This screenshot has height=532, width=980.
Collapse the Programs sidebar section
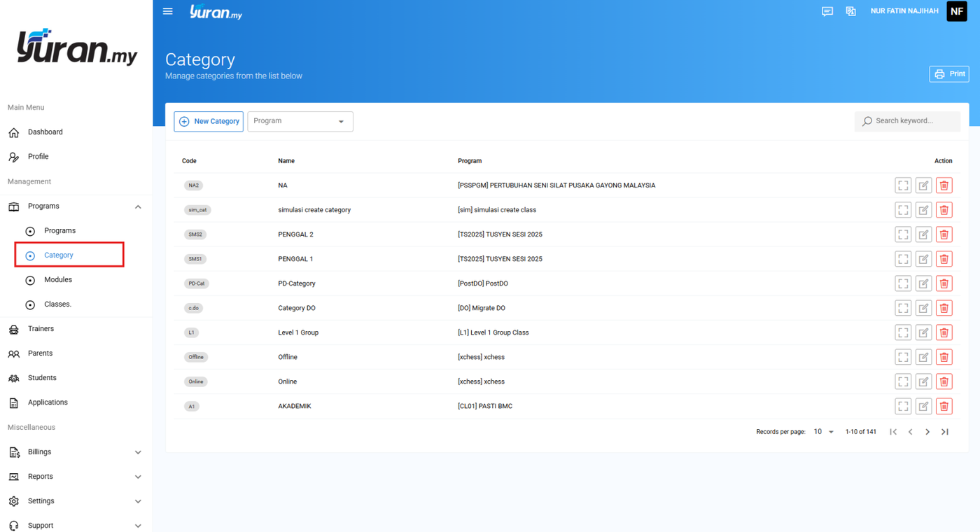point(138,206)
